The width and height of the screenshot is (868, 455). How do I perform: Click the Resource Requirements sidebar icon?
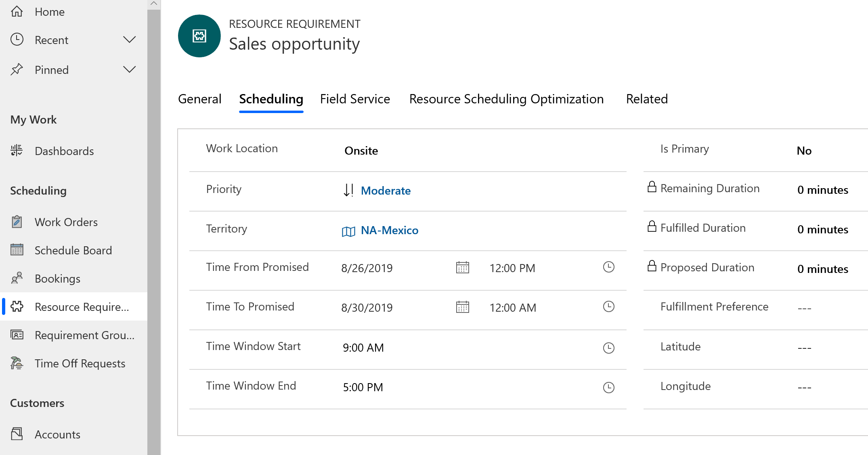click(x=18, y=306)
